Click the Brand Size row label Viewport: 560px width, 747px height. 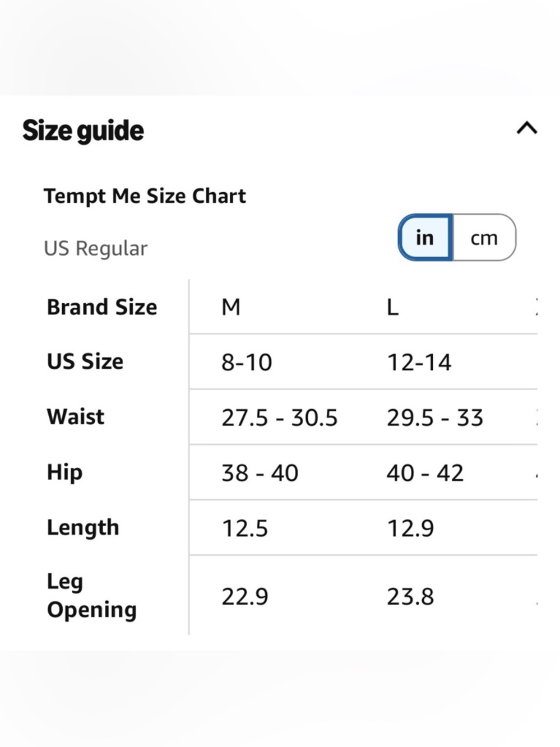coord(102,307)
